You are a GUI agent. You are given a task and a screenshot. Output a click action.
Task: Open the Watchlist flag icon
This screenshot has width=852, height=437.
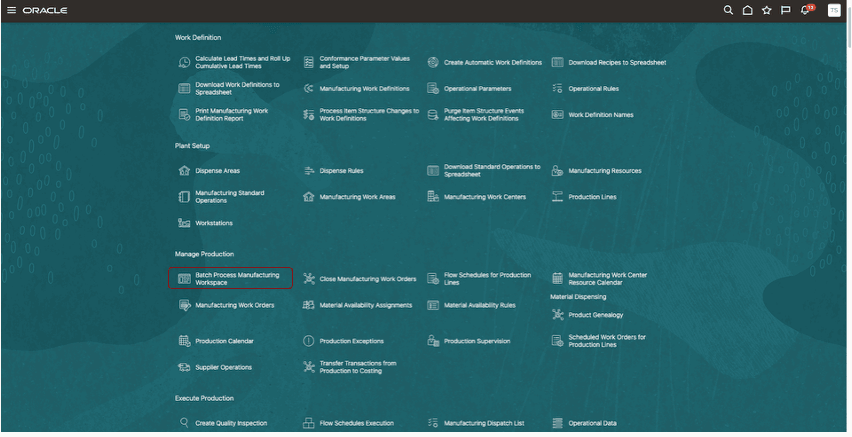click(x=786, y=10)
